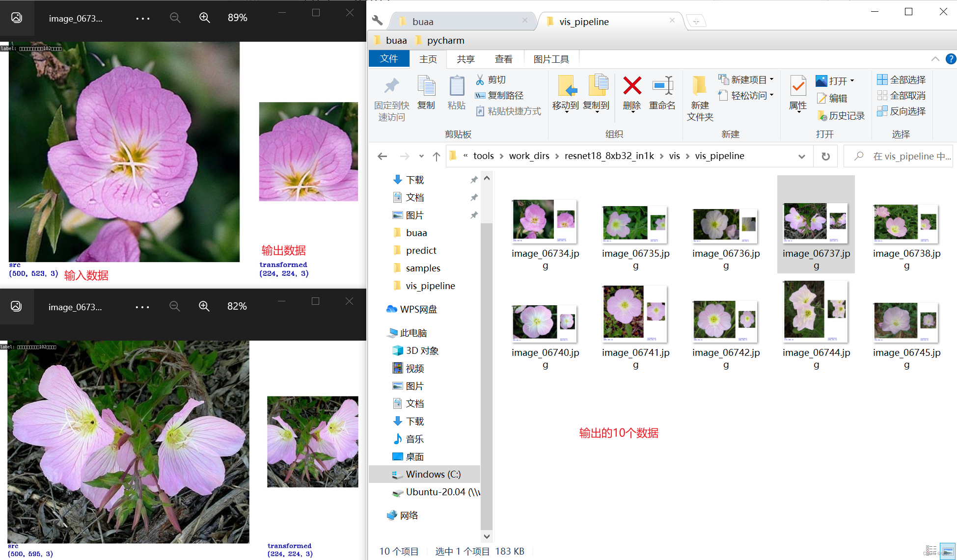The image size is (957, 560).
Task: Open the pycharm bookmark folder
Action: [x=439, y=40]
